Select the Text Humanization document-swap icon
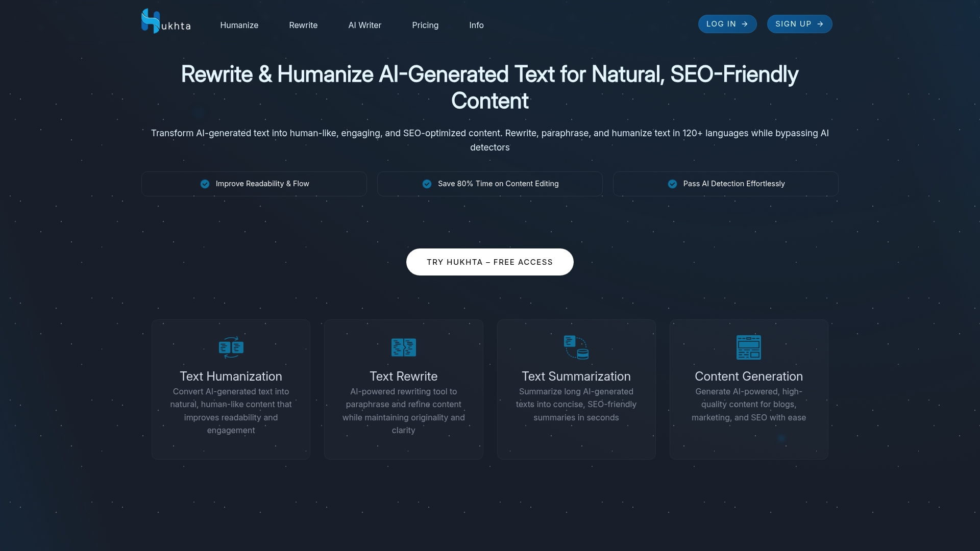Image resolution: width=980 pixels, height=551 pixels. point(231,347)
